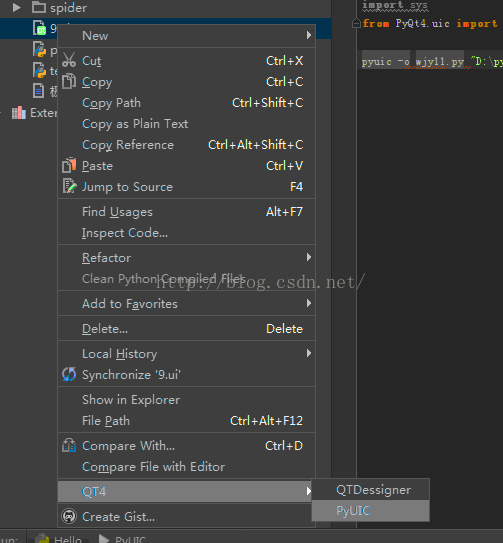The image size is (503, 543).
Task: Click the Synchronize refresh arrows icon
Action: coord(69,374)
